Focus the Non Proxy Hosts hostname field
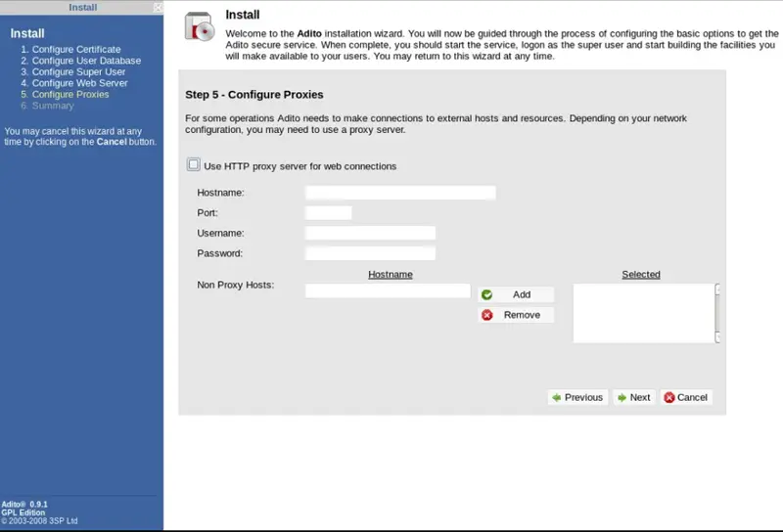This screenshot has width=783, height=532. pos(388,291)
